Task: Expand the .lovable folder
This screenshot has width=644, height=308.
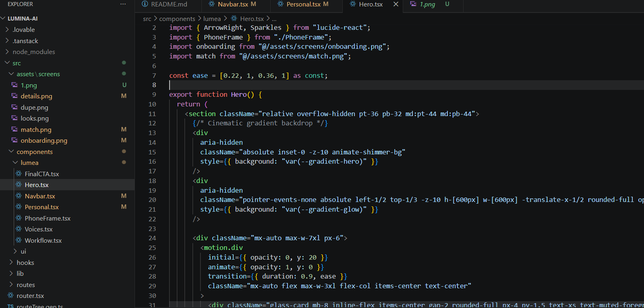Action: pyautogui.click(x=8, y=30)
